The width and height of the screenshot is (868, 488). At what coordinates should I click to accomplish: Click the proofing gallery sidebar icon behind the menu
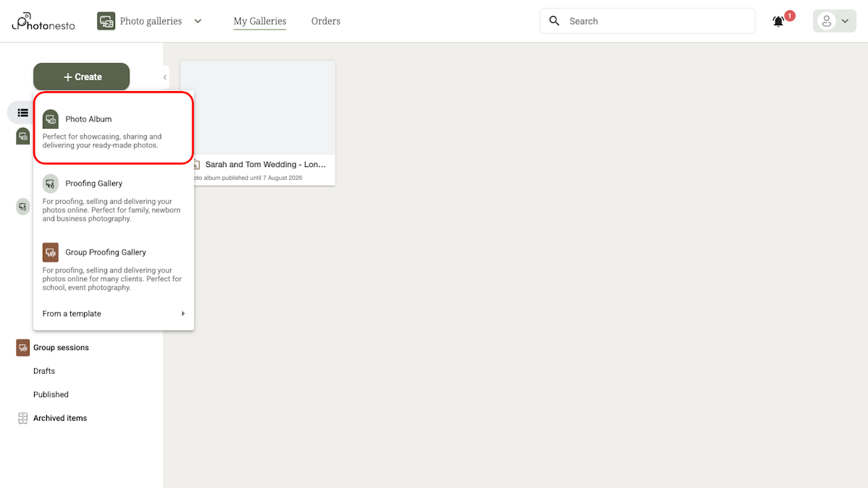pyautogui.click(x=24, y=207)
